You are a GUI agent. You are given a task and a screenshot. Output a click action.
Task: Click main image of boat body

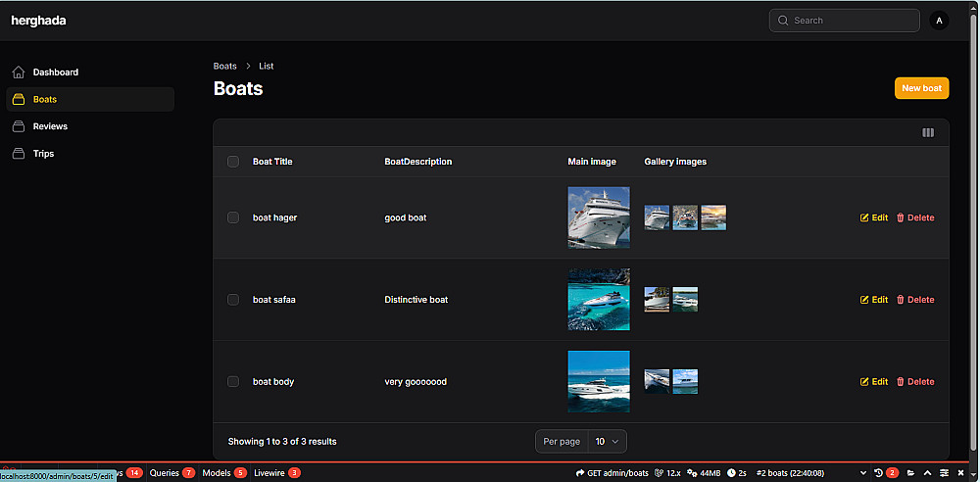(599, 381)
